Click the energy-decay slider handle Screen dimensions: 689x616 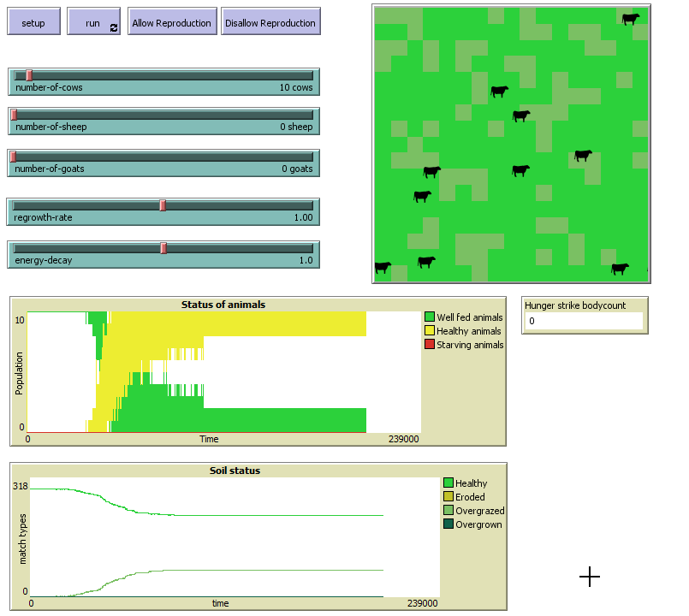[163, 248]
